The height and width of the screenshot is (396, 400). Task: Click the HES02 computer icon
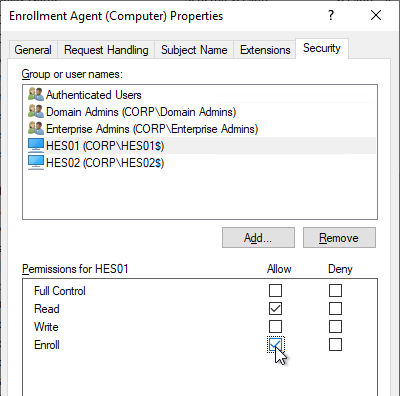[x=36, y=163]
